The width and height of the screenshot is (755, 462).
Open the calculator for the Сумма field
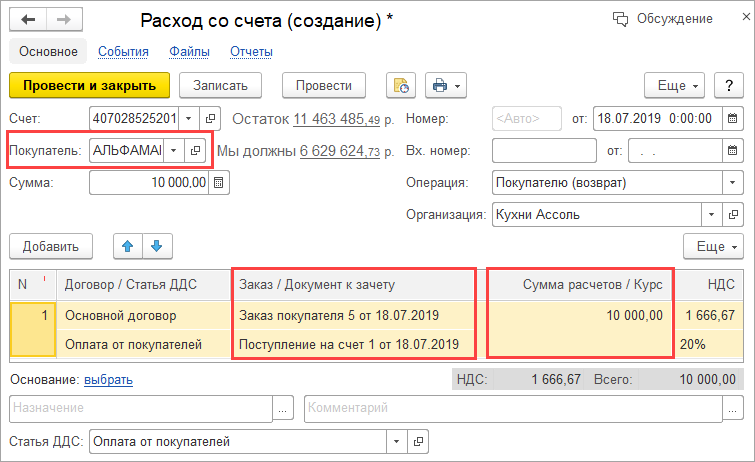click(x=219, y=183)
